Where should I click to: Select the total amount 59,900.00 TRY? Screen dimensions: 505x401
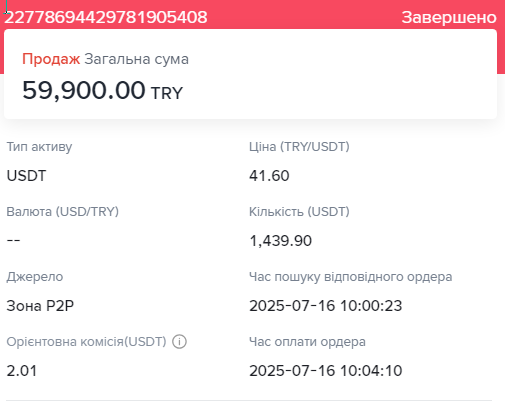point(103,90)
